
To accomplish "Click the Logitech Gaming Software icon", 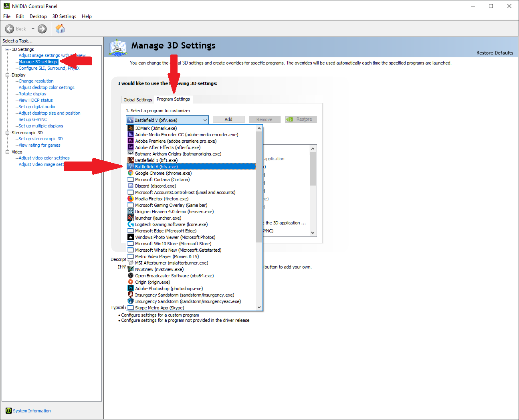I will point(131,224).
